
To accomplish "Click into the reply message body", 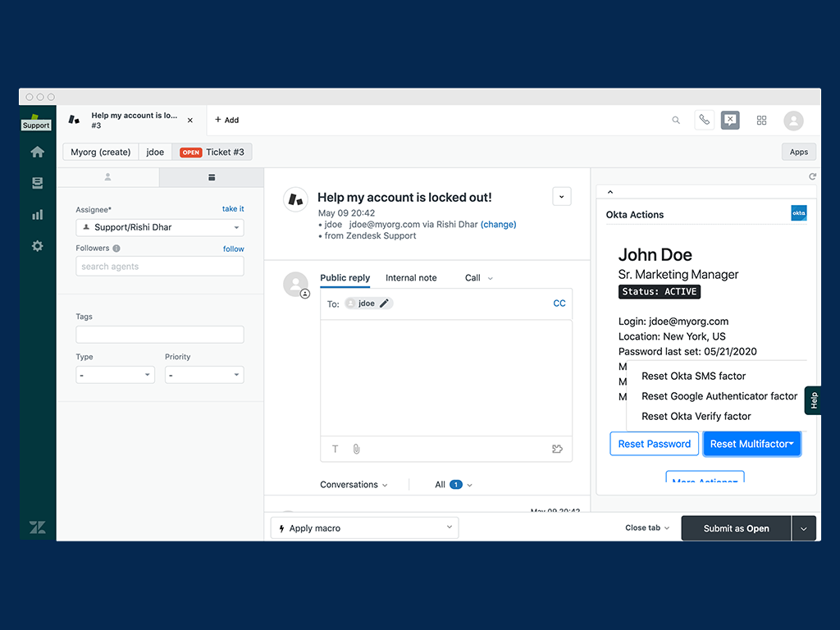I will [445, 377].
